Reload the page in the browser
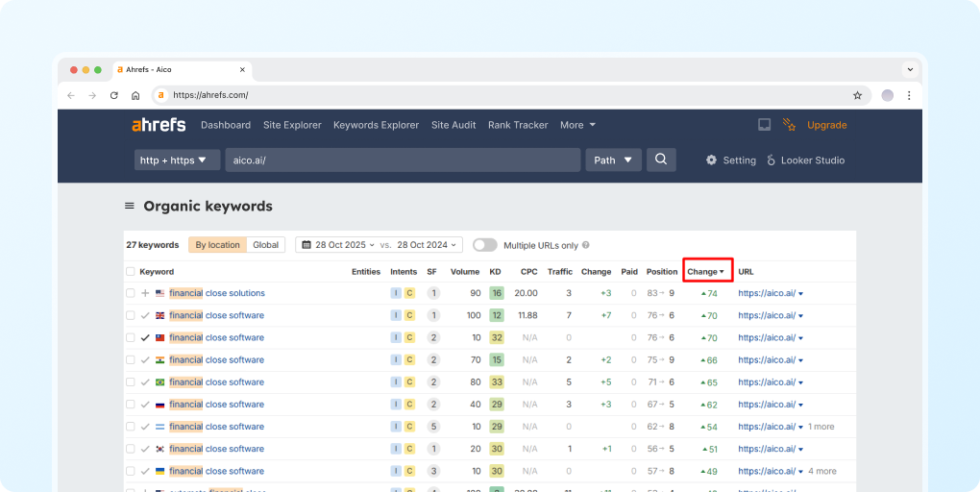980x492 pixels. tap(113, 95)
